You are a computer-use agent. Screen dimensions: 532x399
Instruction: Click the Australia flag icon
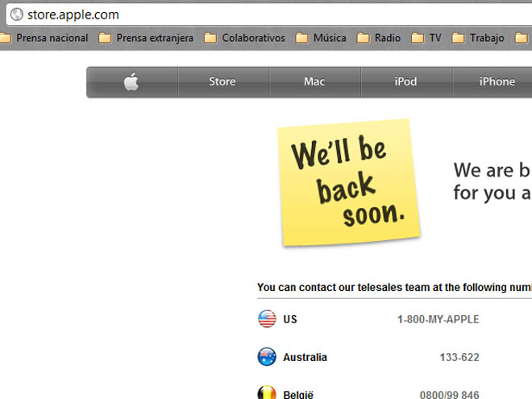coord(267,357)
